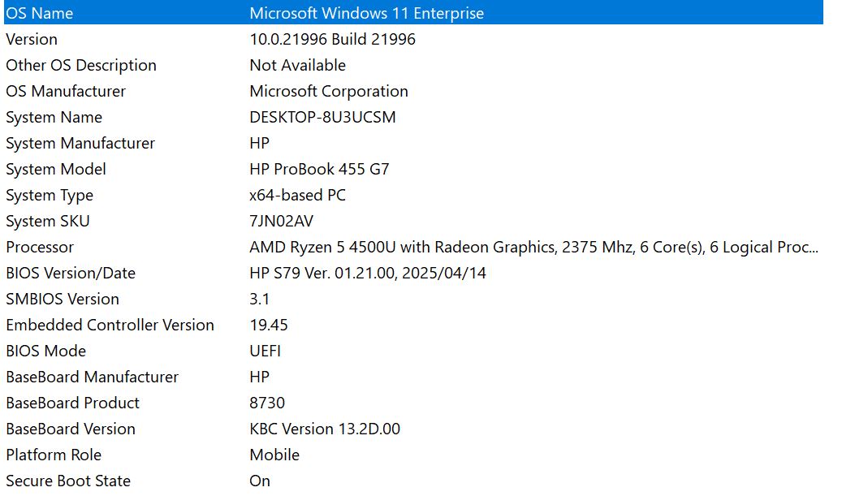
Task: Click the System Model item label
Action: point(55,169)
